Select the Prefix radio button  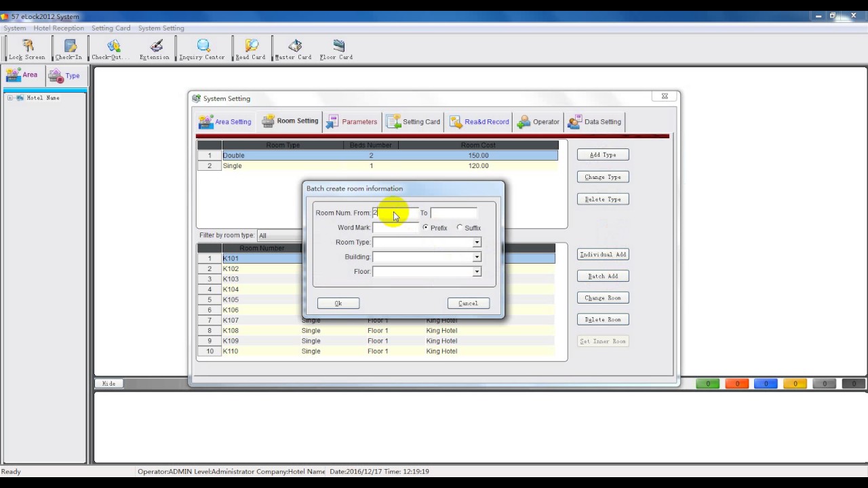(426, 228)
